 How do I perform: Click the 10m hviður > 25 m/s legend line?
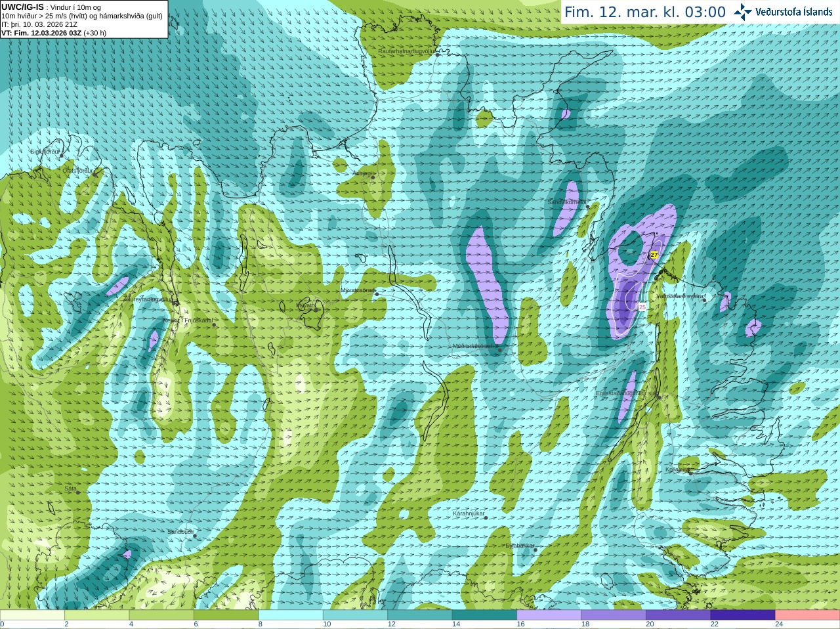pos(82,16)
